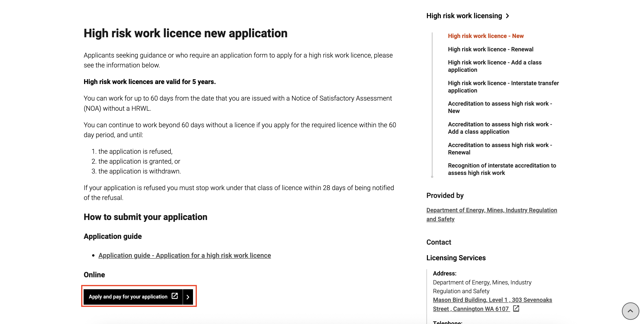Click the chevron next to High risk work licensing
The height and width of the screenshot is (324, 644).
tap(507, 16)
